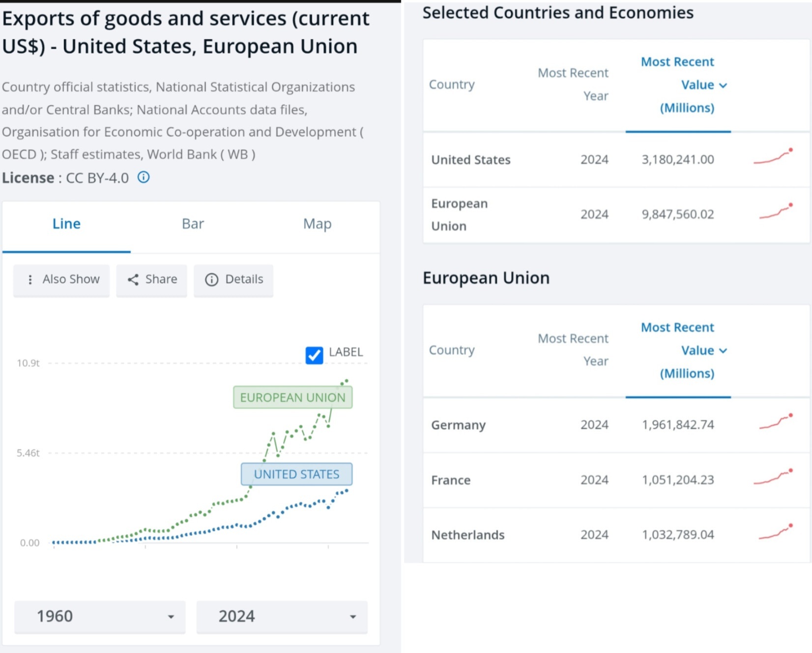Open the France sparkline trend

(773, 478)
